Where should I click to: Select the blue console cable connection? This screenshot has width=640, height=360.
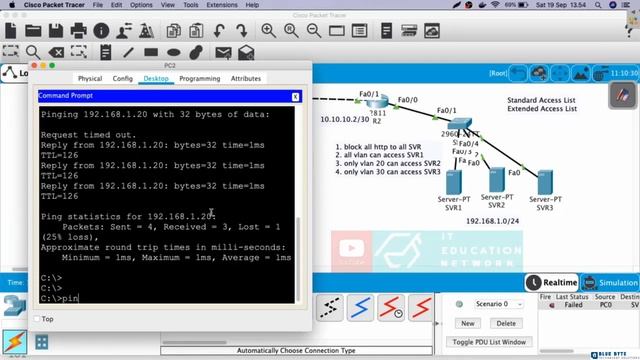click(360, 307)
